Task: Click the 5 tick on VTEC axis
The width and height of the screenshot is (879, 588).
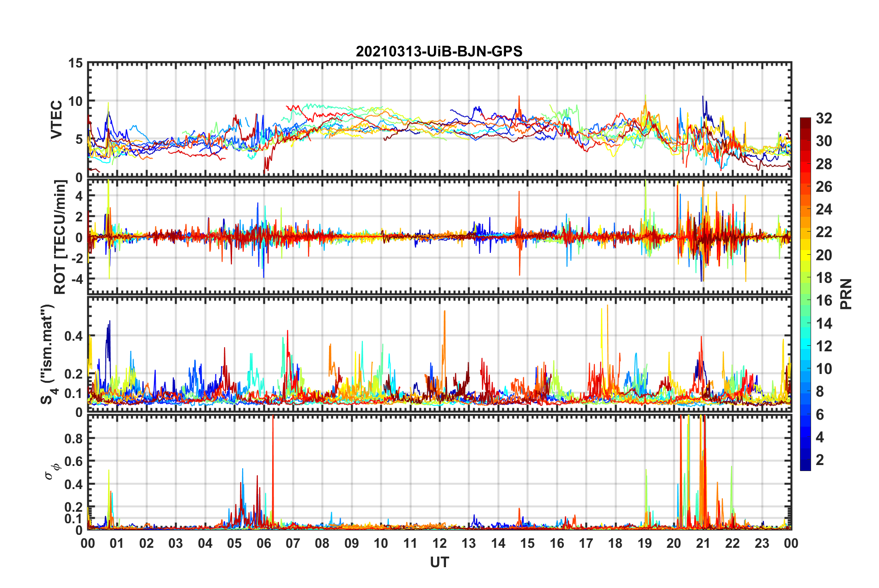Action: point(79,140)
